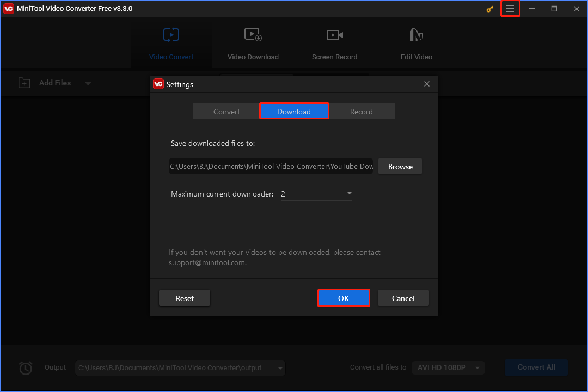Click the Convert All button
588x392 pixels.
point(536,367)
